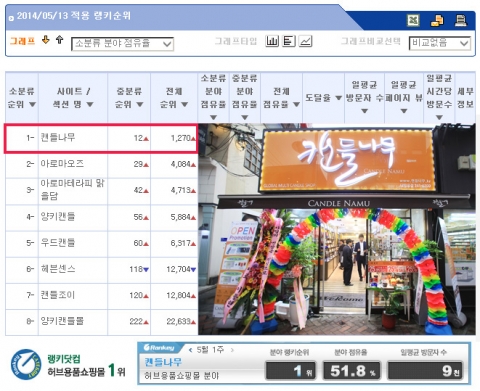This screenshot has height=391, width=480.
Task: Click the 2014/05/13 적용 랭키순위 title
Action: 74,16
